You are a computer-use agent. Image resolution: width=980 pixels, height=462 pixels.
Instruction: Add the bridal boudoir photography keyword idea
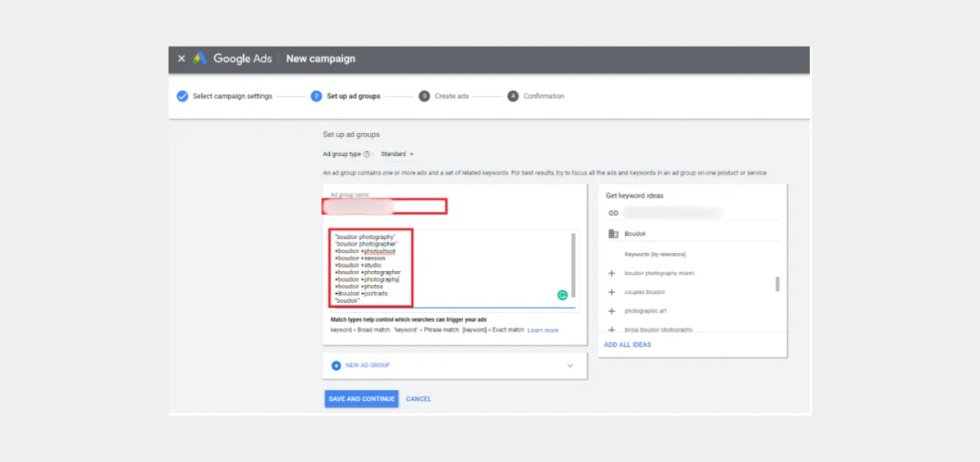point(612,330)
